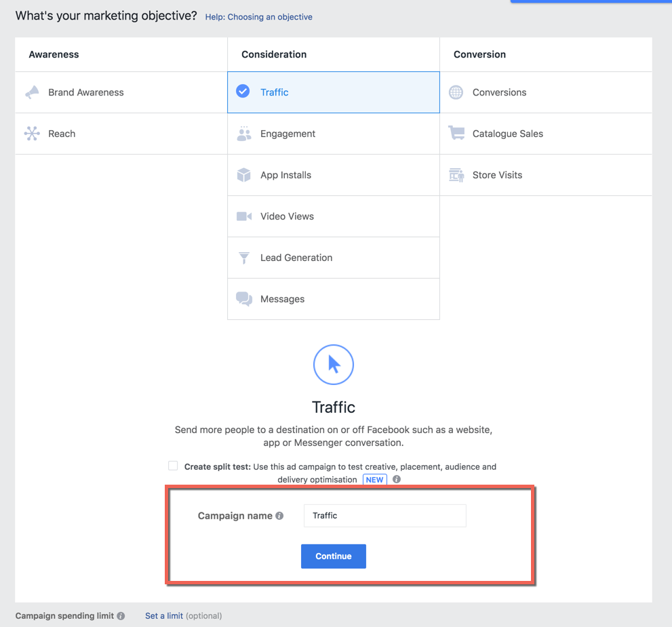Select the Lead Generation funnel icon
The height and width of the screenshot is (627, 672).
244,258
